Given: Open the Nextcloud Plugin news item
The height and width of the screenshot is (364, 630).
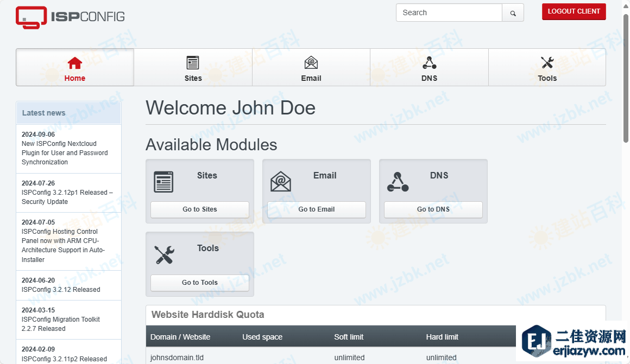Looking at the screenshot, I should (x=64, y=153).
